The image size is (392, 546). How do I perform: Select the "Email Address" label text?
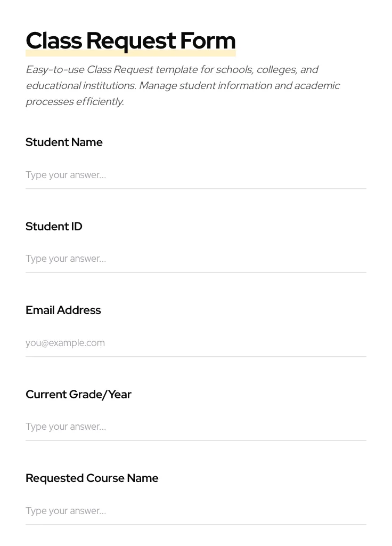pyautogui.click(x=63, y=310)
